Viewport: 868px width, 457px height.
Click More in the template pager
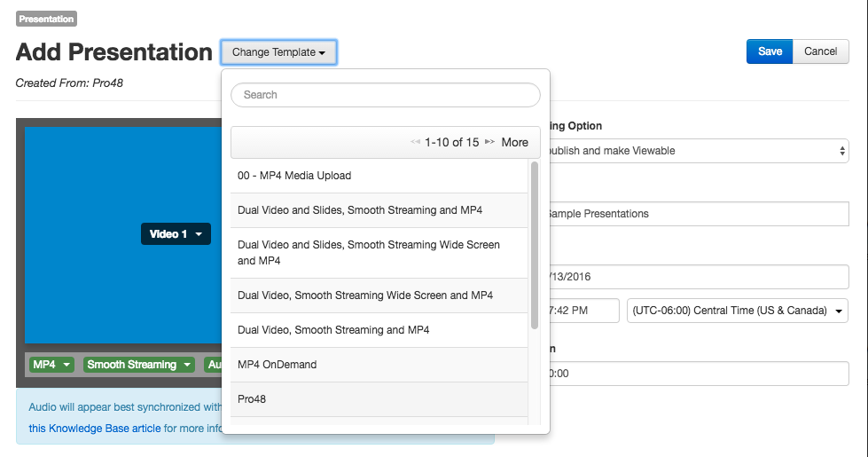515,142
